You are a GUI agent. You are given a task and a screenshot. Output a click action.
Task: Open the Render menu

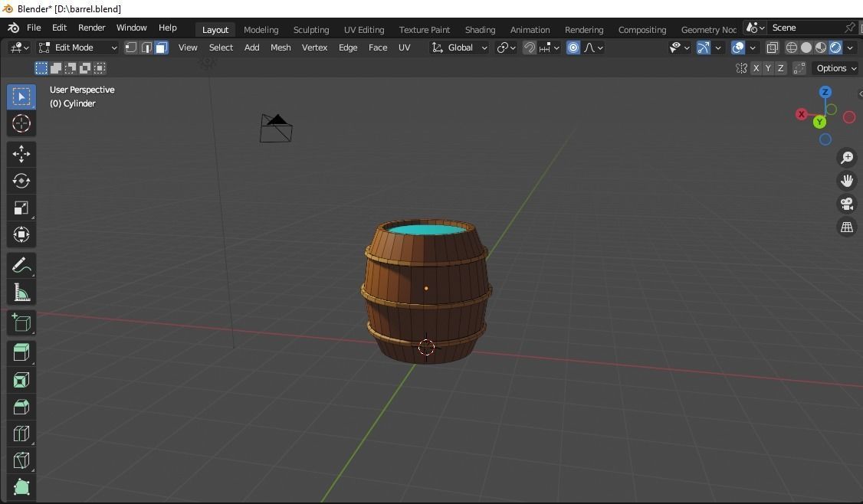(x=91, y=28)
